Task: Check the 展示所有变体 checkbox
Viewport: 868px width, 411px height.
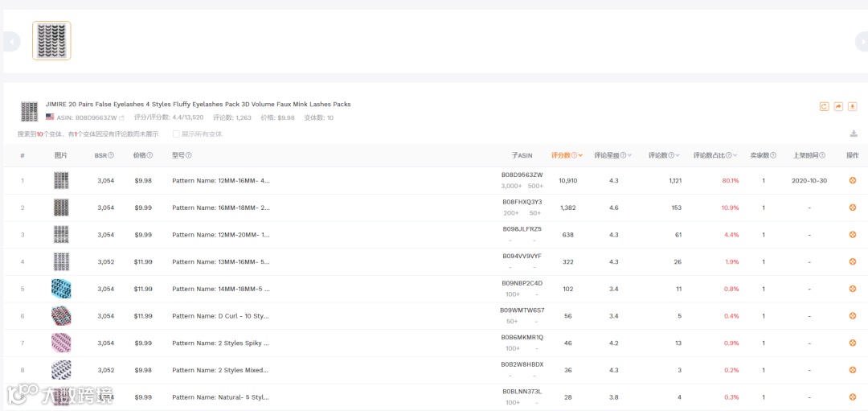Action: pyautogui.click(x=176, y=134)
